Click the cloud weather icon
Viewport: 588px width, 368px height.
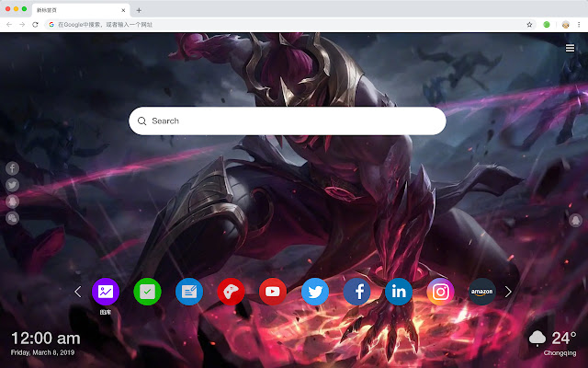(x=537, y=338)
